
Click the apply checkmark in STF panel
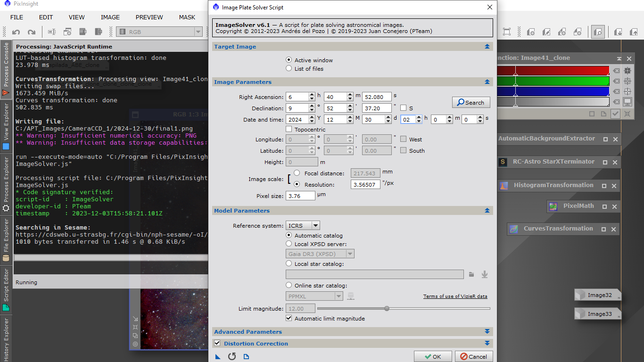coord(615,114)
